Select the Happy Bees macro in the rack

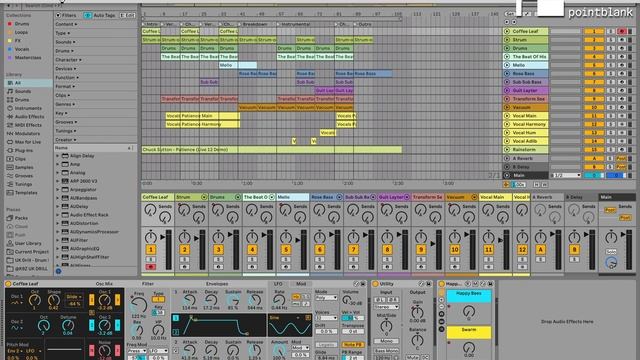point(469,295)
